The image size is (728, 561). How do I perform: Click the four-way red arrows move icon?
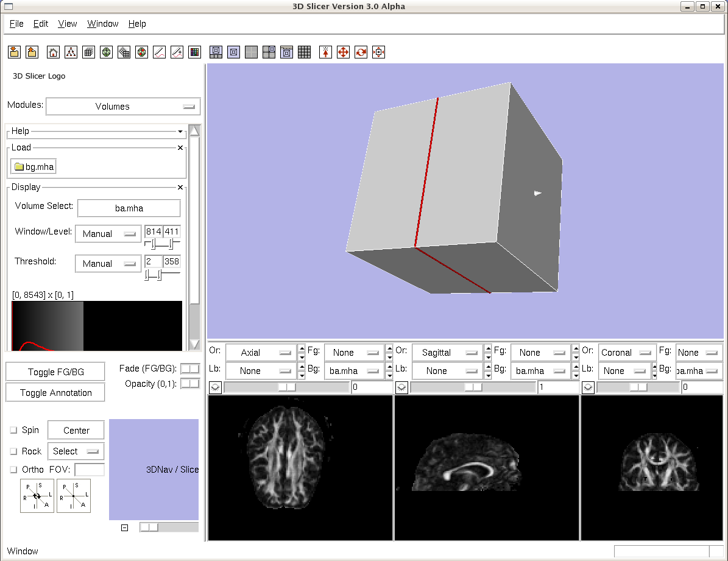(x=343, y=52)
